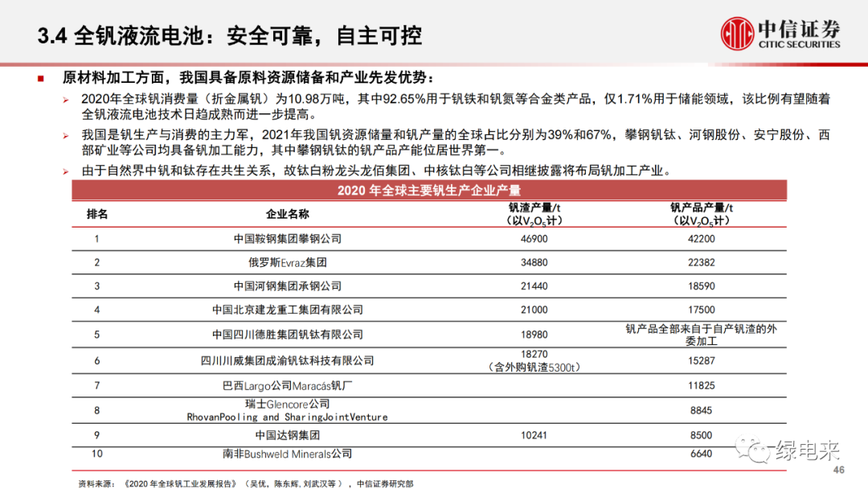This screenshot has height=489, width=868.
Task: Select the cell 巴西Largo公司Maracás钒厂
Action: click(287, 386)
